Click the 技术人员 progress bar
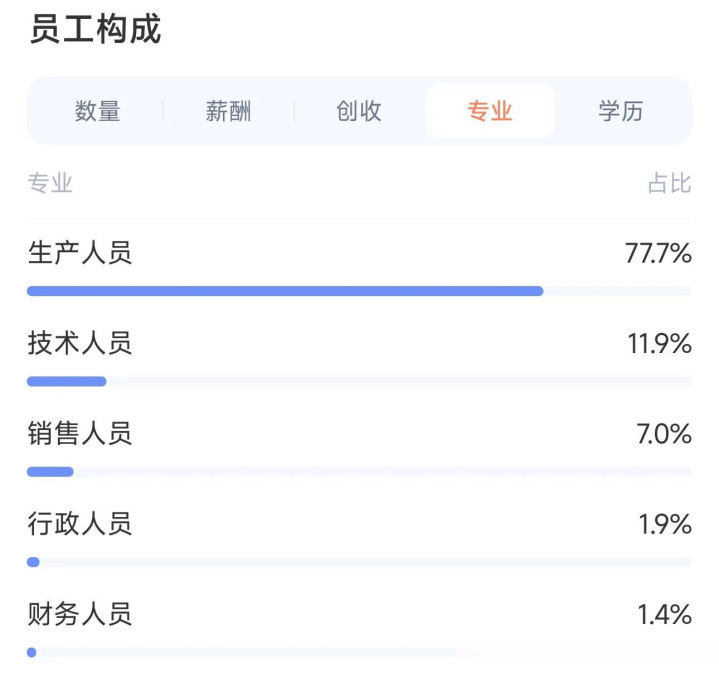The height and width of the screenshot is (677, 719). [67, 381]
